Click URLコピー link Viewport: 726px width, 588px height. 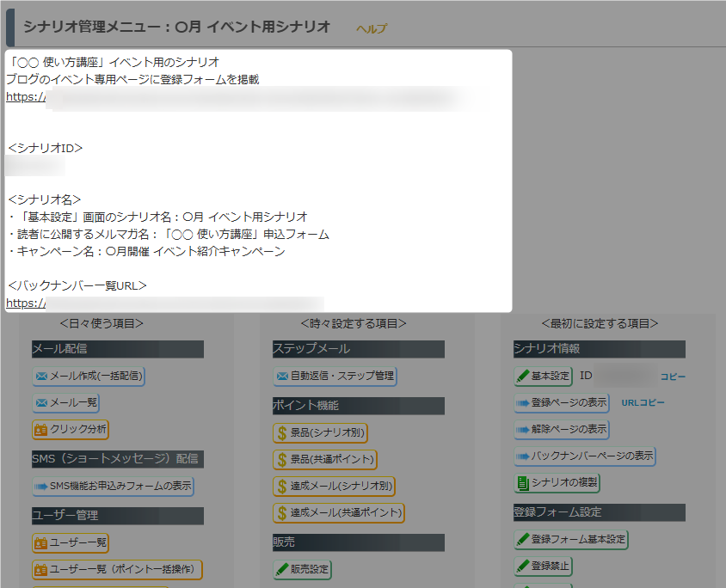[643, 402]
